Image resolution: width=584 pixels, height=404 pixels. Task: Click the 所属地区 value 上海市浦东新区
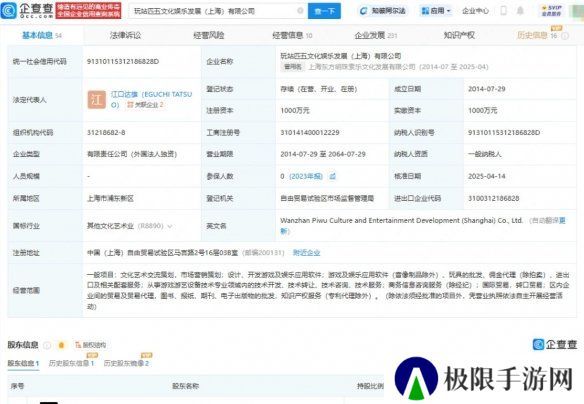click(x=110, y=198)
